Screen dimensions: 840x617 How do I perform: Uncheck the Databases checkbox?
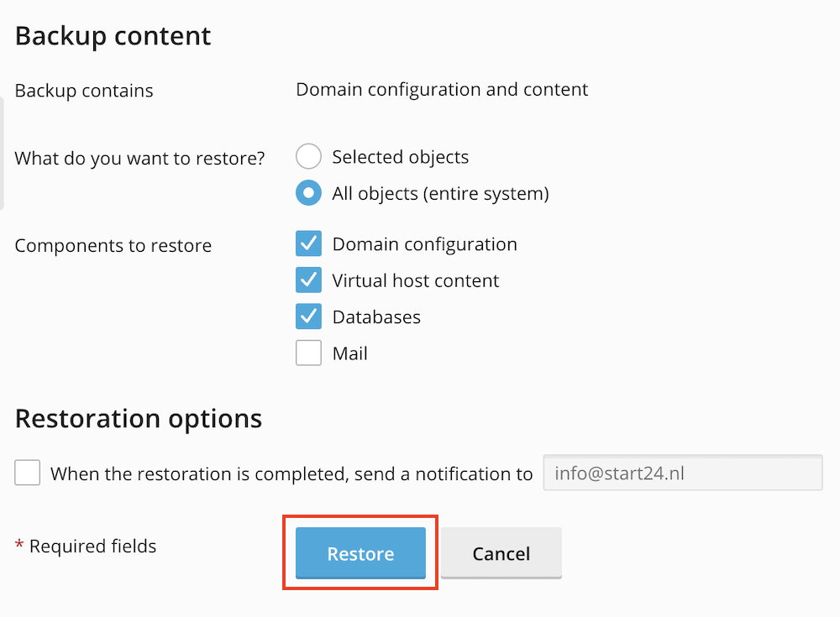coord(308,317)
